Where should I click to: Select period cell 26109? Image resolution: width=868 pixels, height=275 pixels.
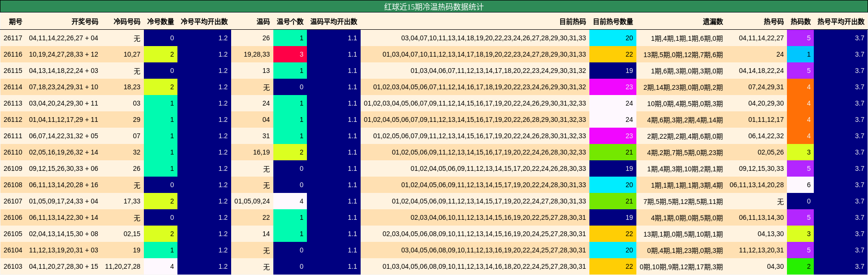pos(13,168)
